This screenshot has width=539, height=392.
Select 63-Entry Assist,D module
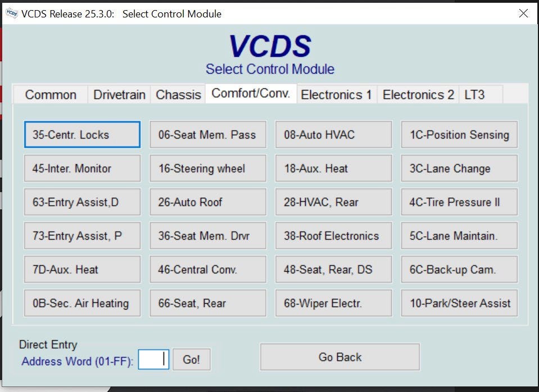pos(82,202)
